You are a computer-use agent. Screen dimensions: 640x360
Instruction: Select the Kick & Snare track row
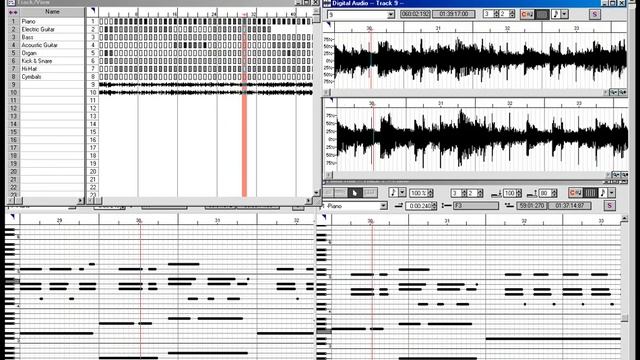46,61
